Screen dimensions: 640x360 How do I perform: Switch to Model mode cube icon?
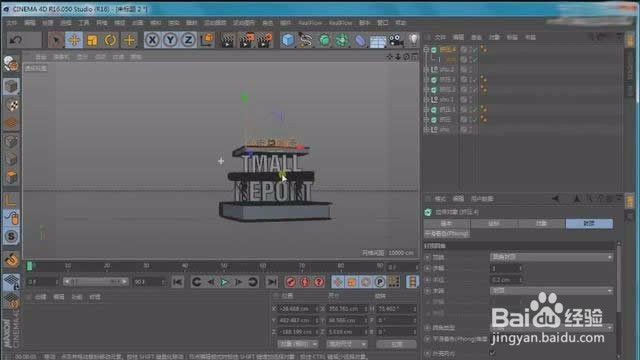11,87
